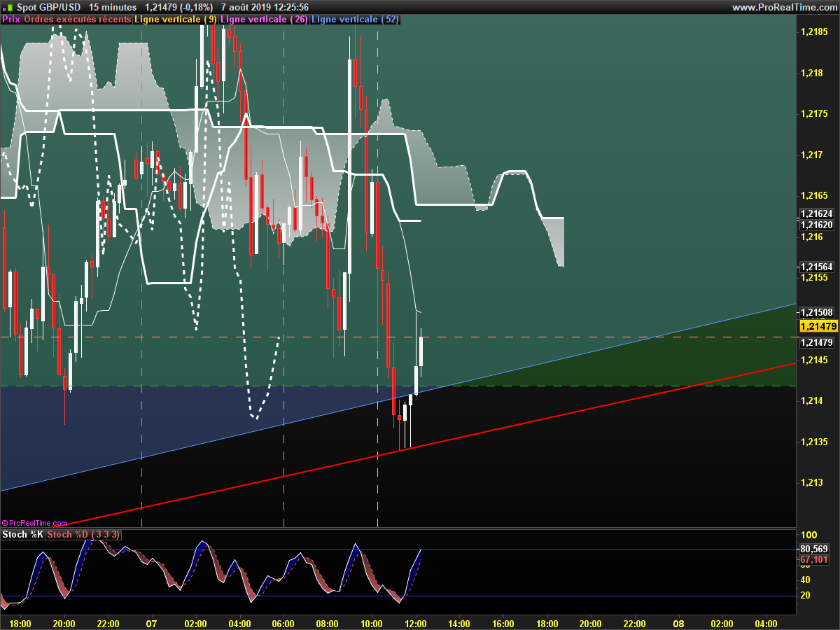Viewport: 840px width, 630px height.
Task: Select Ligne verticale (26) legend label
Action: (x=264, y=20)
